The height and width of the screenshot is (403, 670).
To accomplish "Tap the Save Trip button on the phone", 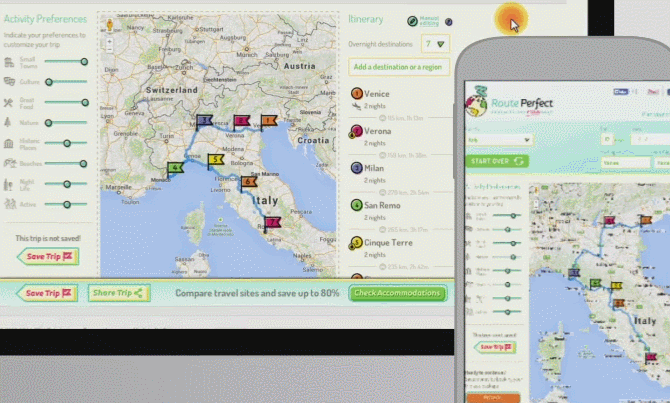I will (x=495, y=347).
